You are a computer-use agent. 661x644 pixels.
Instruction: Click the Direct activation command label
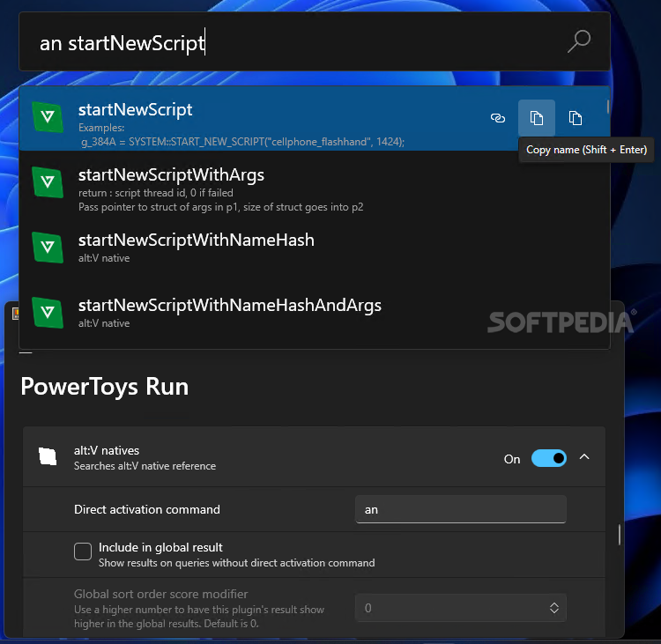(x=146, y=509)
